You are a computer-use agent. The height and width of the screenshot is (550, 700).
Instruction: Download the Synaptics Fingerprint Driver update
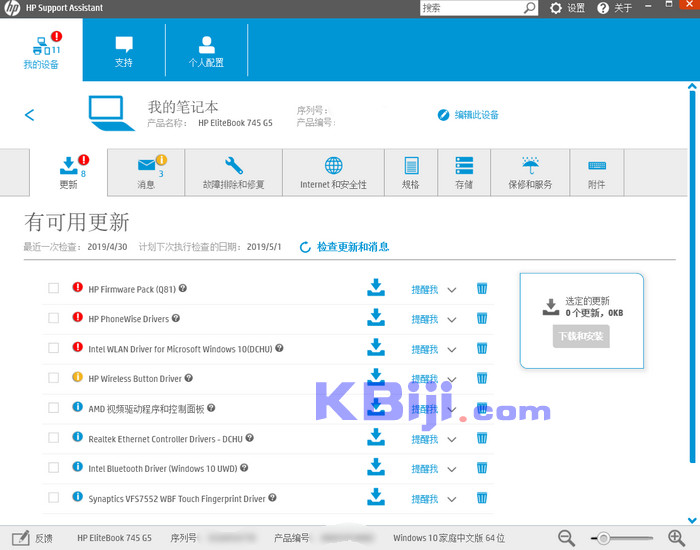tap(376, 497)
